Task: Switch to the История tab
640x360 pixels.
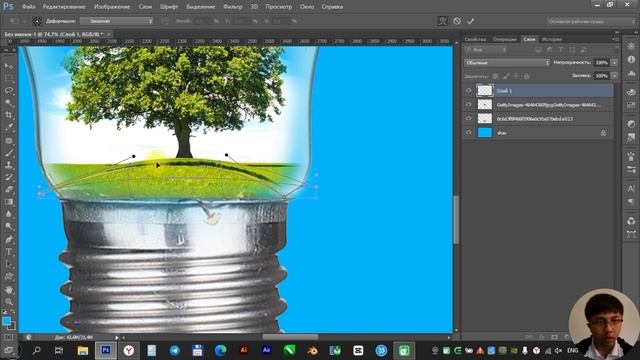Action: [551, 39]
